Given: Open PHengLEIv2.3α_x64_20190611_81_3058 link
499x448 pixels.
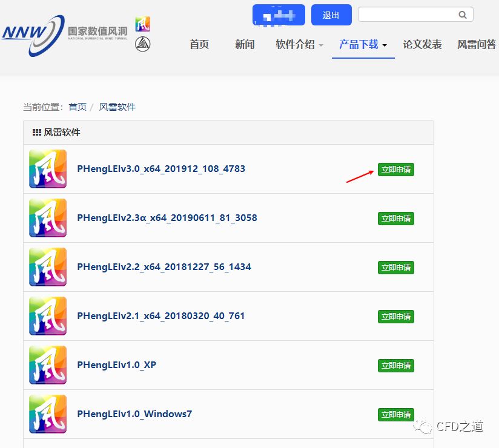Looking at the screenshot, I should tap(167, 217).
